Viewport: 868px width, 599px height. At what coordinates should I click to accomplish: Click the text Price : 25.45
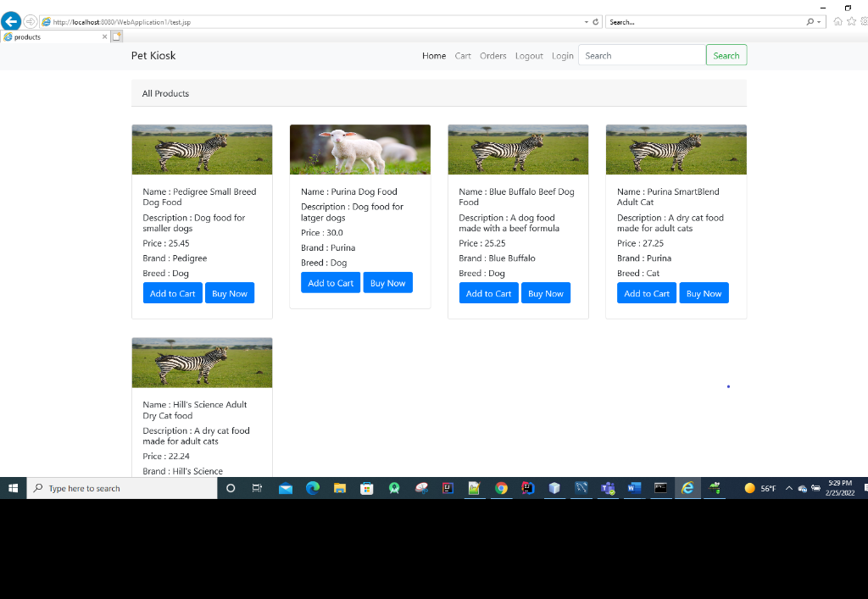(166, 243)
